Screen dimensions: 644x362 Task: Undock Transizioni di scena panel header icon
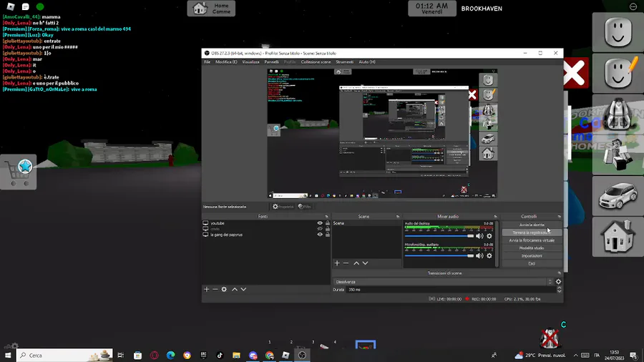pyautogui.click(x=559, y=273)
